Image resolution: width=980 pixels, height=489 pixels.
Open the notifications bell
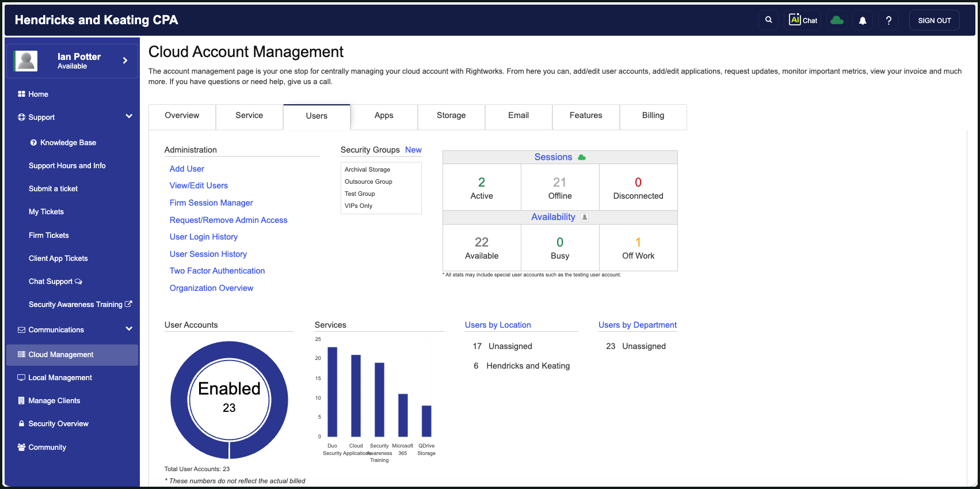click(862, 20)
